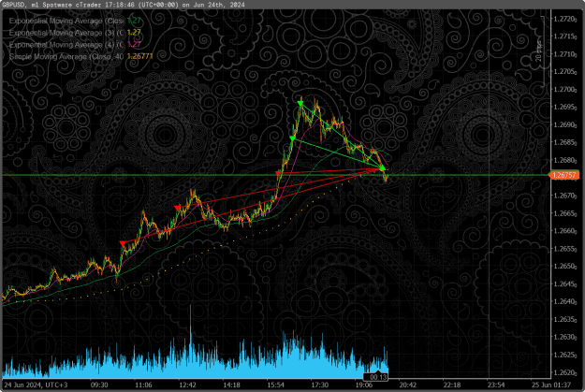The height and width of the screenshot is (392, 585).
Task: Select the Exponential Moving Average (3) legend
Action: 66,33
